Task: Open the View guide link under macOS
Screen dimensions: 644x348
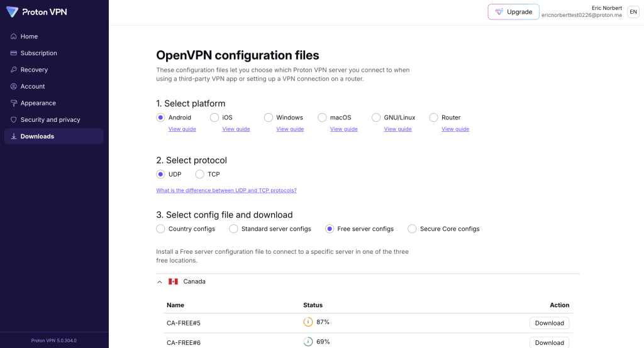Action: pos(343,129)
